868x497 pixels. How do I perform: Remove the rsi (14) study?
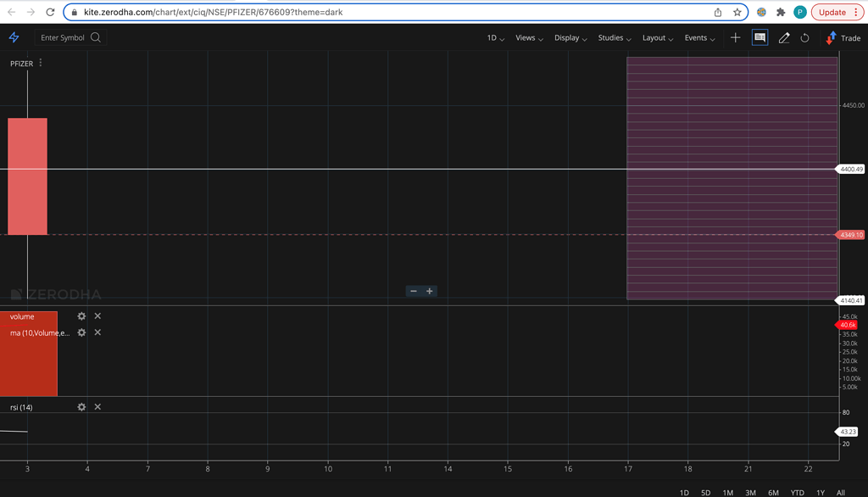tap(97, 407)
